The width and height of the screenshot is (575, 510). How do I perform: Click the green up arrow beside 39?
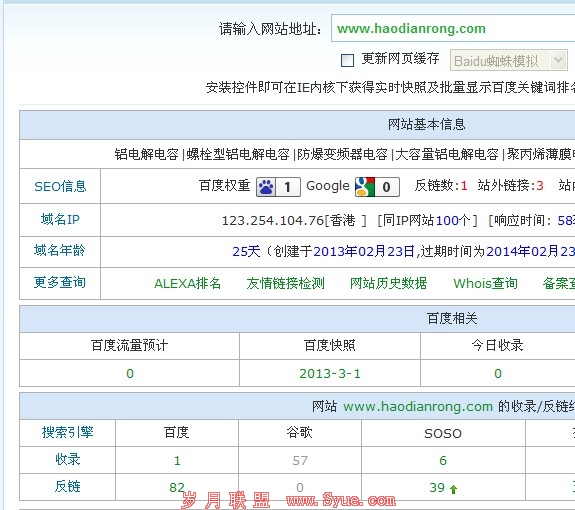[x=453, y=489]
